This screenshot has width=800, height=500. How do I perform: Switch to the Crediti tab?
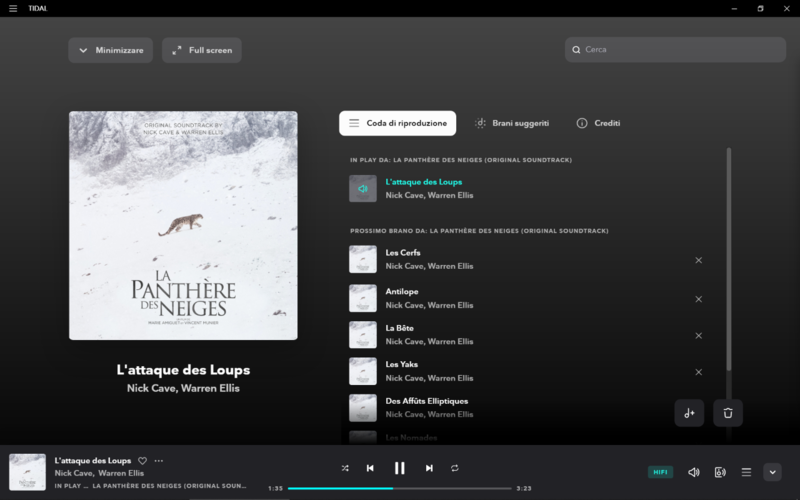(598, 123)
